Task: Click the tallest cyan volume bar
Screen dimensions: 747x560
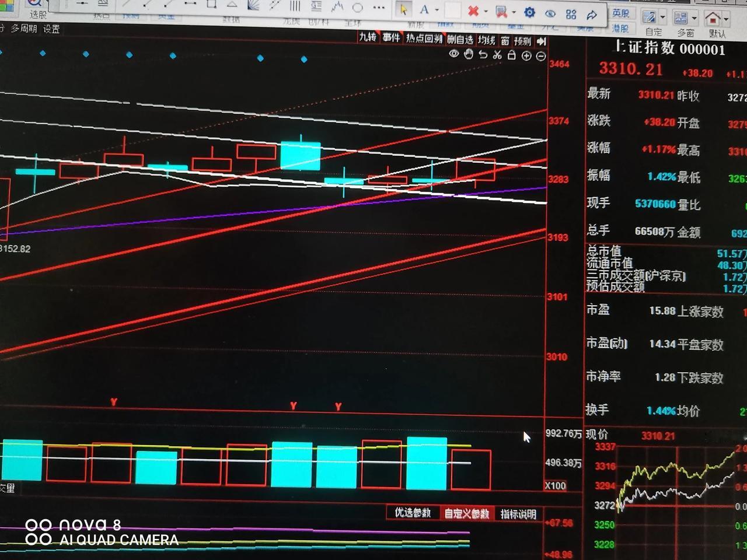Action: [427, 463]
